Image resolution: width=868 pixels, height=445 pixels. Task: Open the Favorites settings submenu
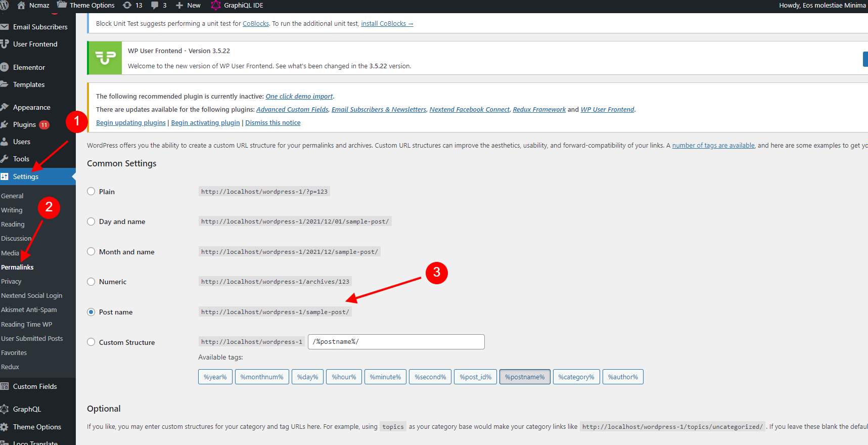tap(14, 352)
